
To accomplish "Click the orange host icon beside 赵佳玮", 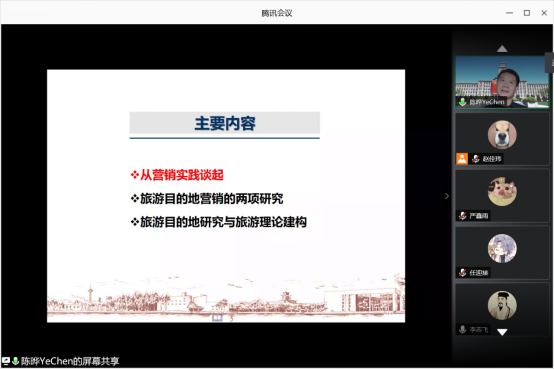I will [x=462, y=159].
